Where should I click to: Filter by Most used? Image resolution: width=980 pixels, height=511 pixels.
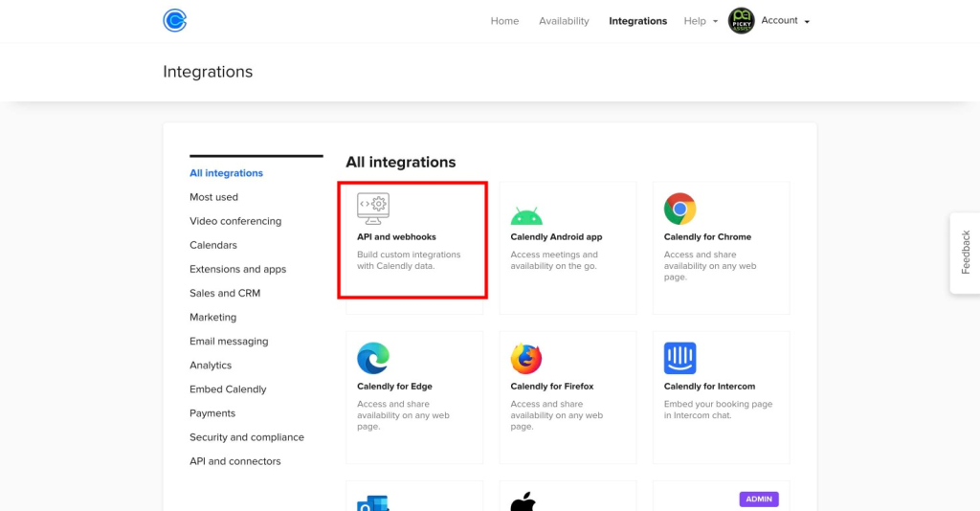[x=213, y=197]
